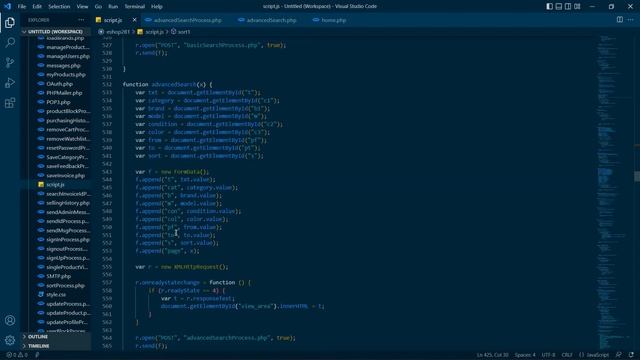Split the editor to the right
Screen dimensions: 640x360
(x=620, y=20)
